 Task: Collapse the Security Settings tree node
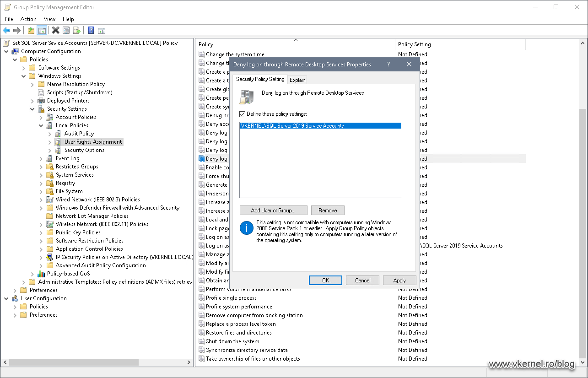[x=32, y=108]
